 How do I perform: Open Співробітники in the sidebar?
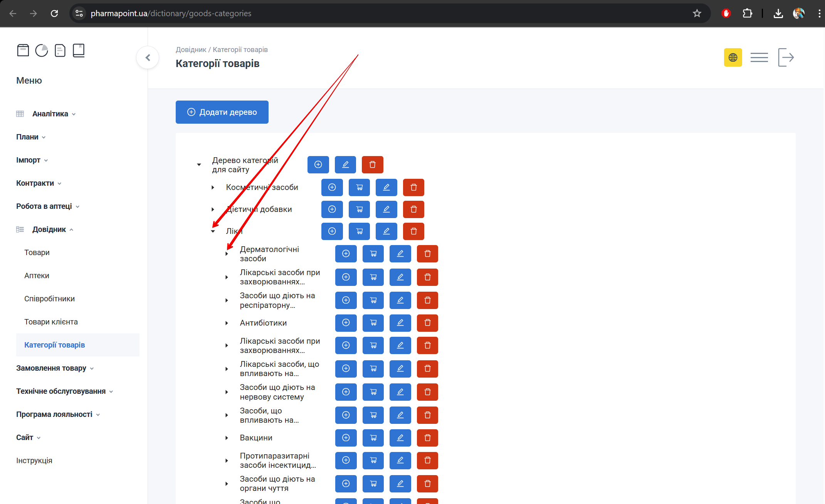click(x=49, y=299)
